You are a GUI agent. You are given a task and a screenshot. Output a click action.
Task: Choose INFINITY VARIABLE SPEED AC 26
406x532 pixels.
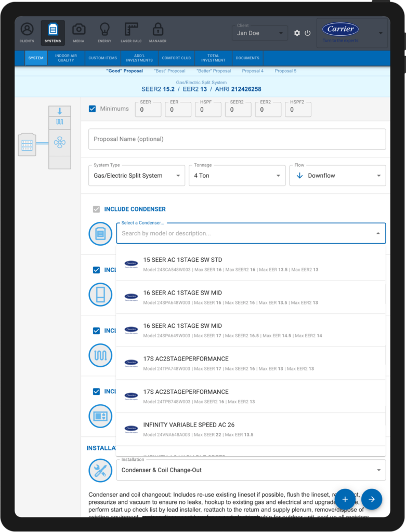tap(251, 430)
